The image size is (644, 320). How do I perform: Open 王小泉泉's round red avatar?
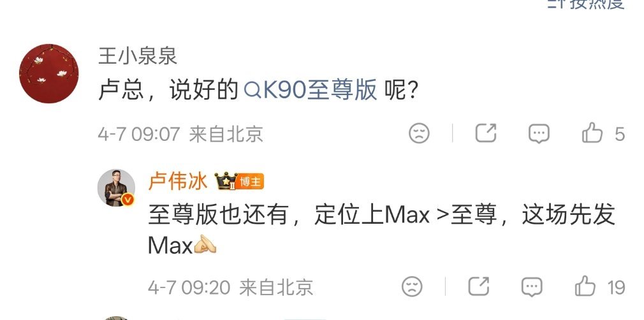49,73
